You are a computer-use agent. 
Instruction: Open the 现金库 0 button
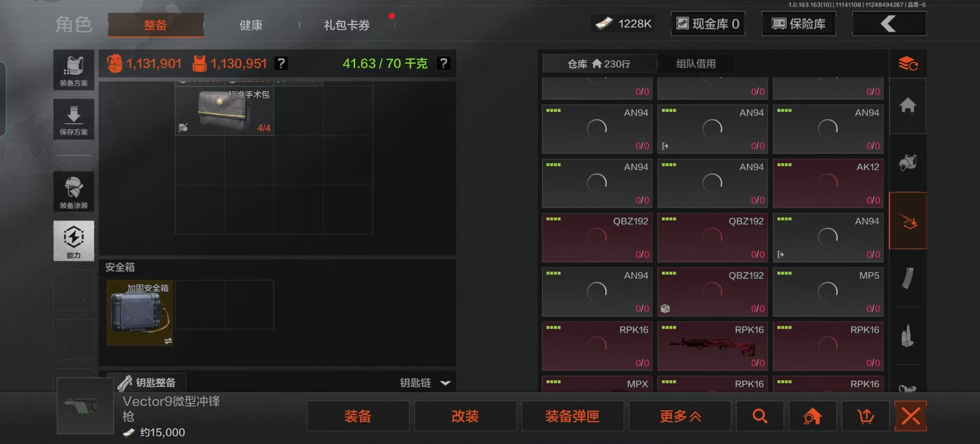[708, 23]
